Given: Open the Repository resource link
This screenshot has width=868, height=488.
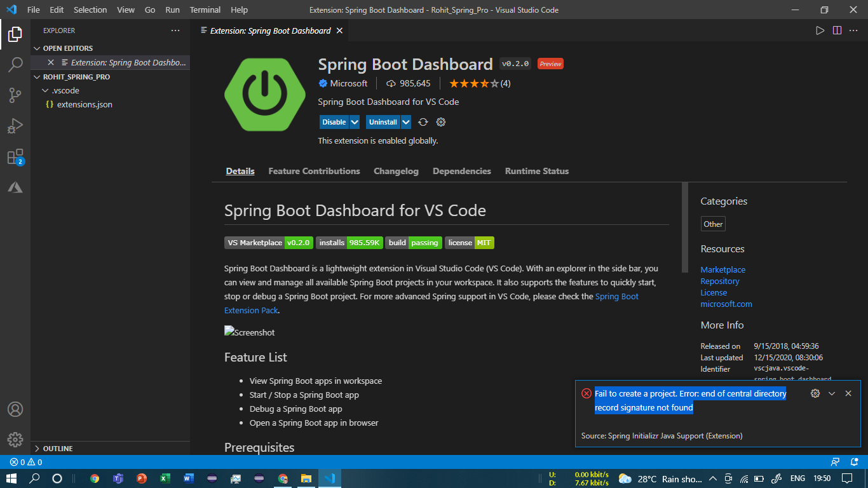Looking at the screenshot, I should pos(720,281).
